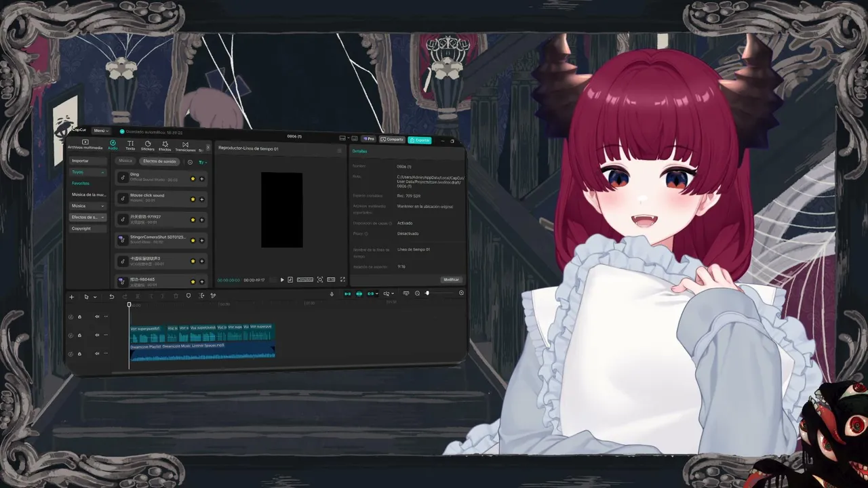Open the Texto tab
This screenshot has height=488, width=868.
click(130, 146)
